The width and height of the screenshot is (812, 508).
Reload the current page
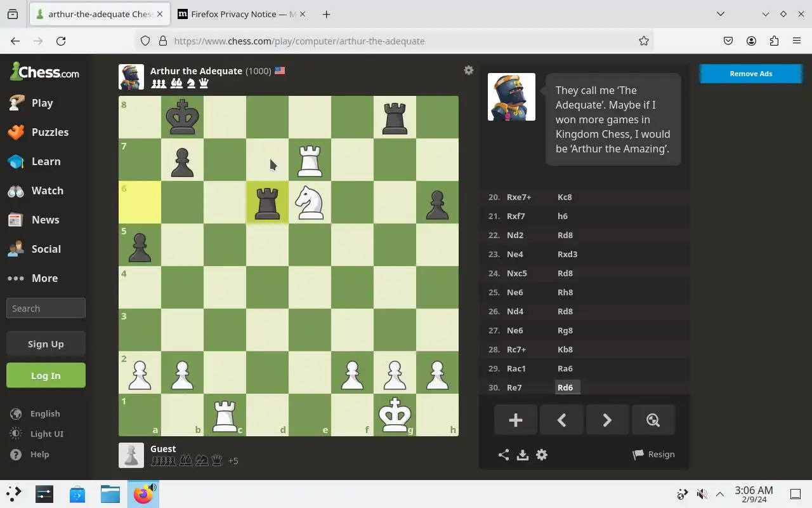(61, 41)
